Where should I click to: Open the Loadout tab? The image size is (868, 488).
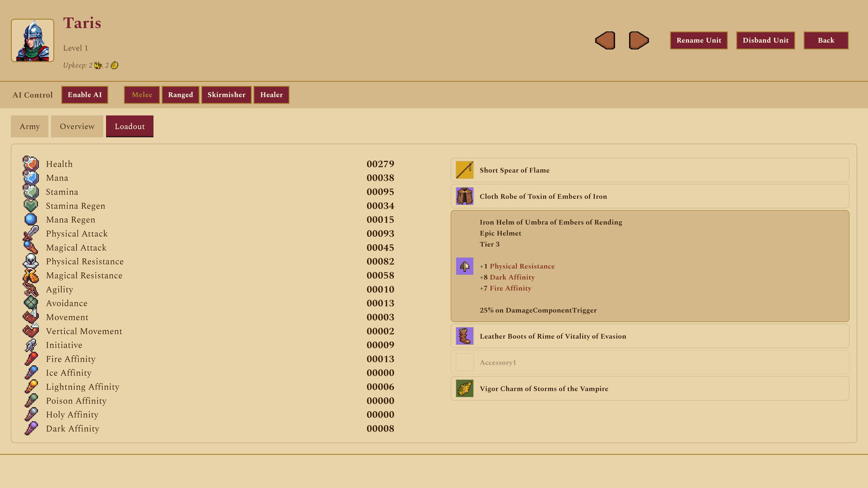click(130, 127)
